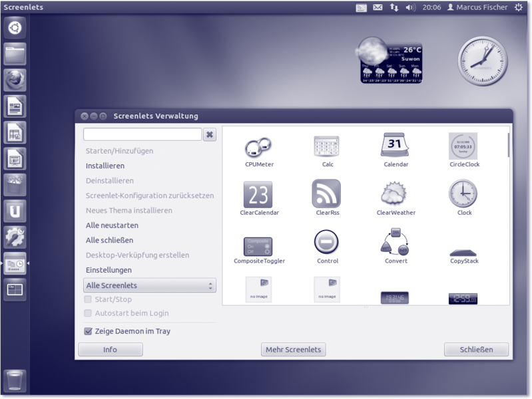Click the Schließen button
532x399 pixels.
click(x=476, y=350)
